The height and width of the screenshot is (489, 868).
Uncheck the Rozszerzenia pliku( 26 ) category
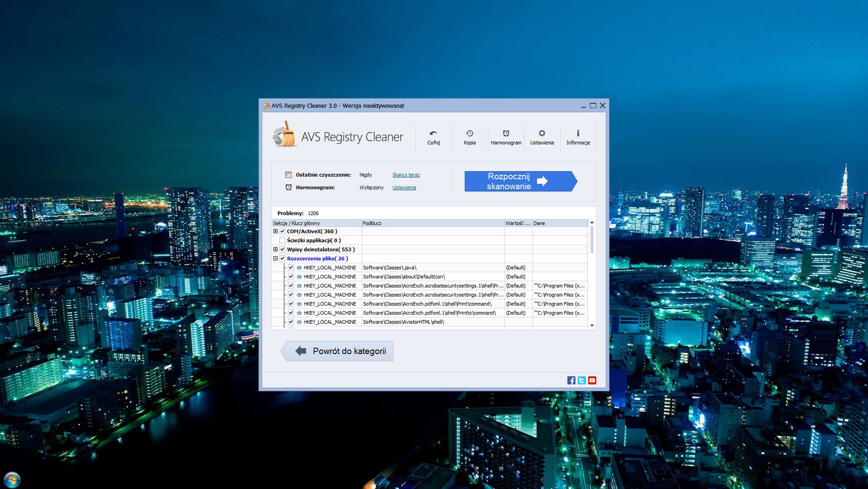coord(283,259)
